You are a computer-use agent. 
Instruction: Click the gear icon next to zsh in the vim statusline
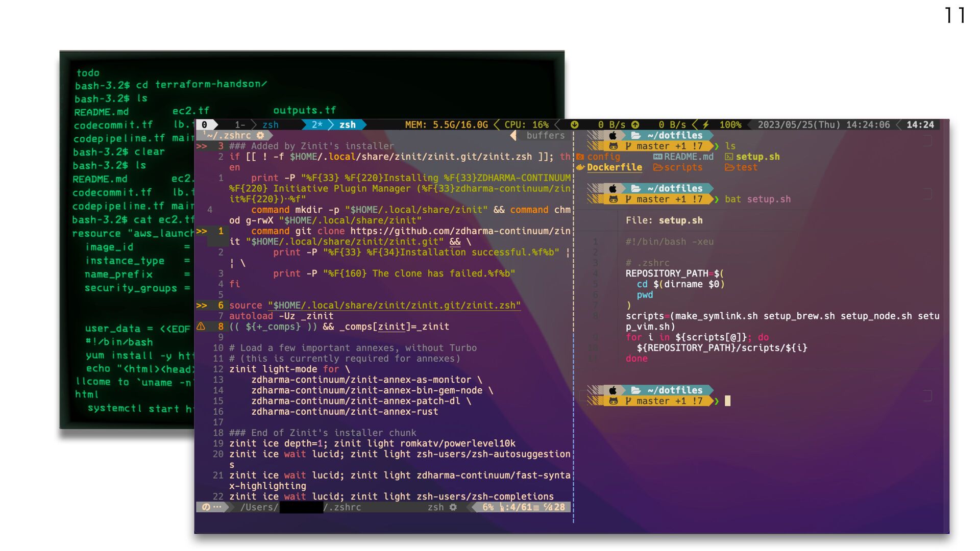pyautogui.click(x=453, y=507)
